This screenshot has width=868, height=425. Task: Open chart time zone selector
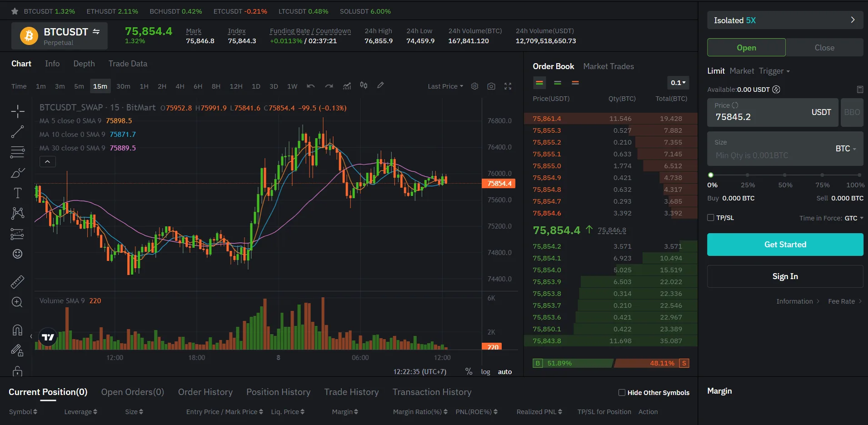pyautogui.click(x=419, y=372)
